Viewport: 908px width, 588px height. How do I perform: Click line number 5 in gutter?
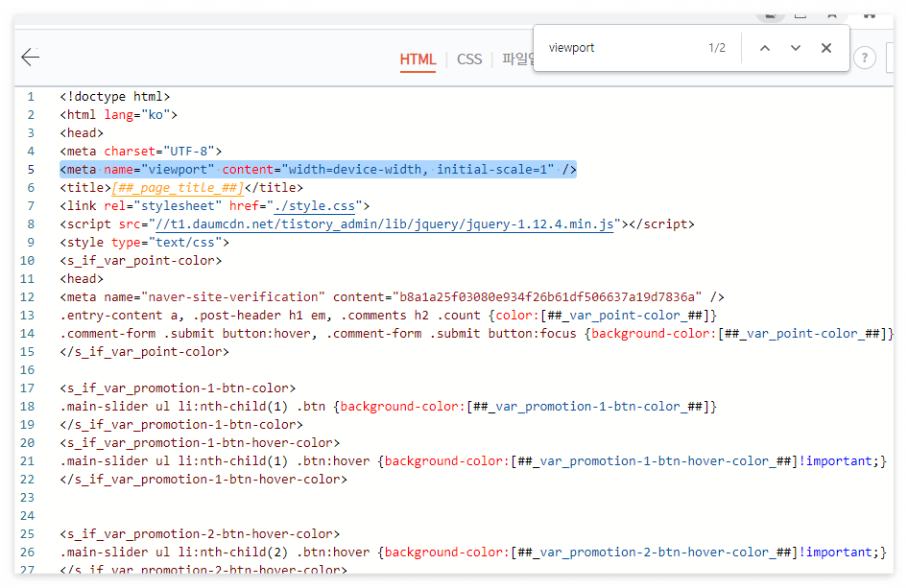(x=31, y=170)
